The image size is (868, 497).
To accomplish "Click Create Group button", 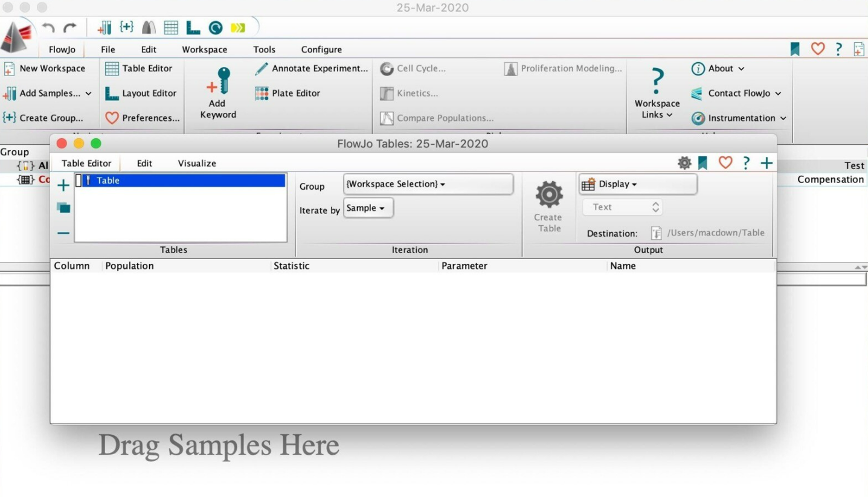I will click(x=43, y=118).
